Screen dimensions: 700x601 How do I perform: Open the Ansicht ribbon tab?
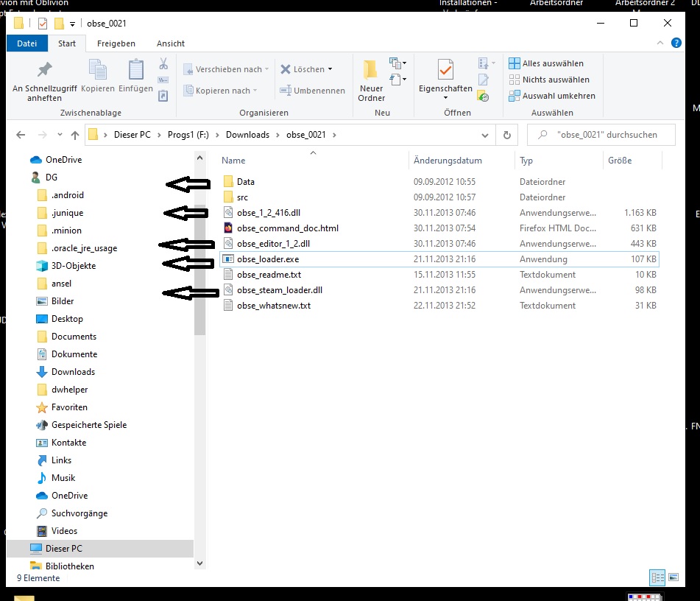click(x=171, y=43)
